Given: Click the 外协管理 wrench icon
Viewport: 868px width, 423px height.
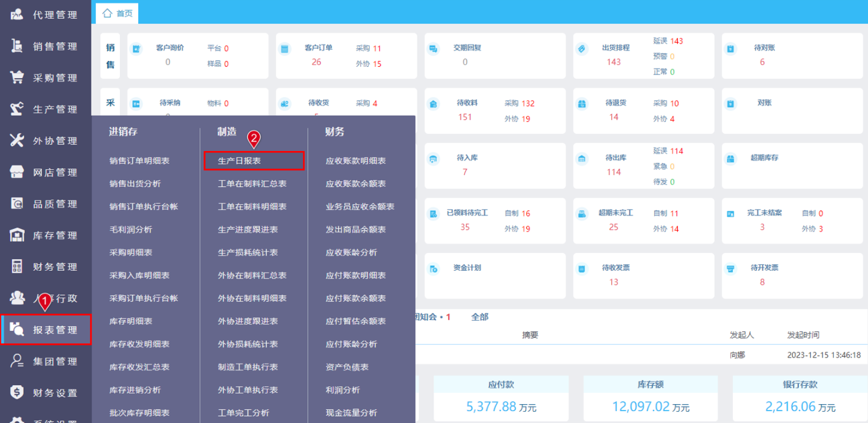Looking at the screenshot, I should pyautogui.click(x=17, y=140).
